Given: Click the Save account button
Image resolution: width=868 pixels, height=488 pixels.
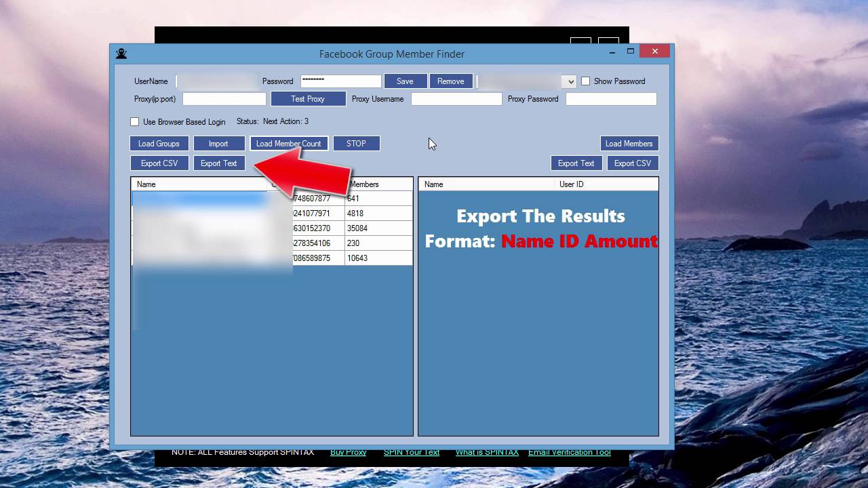Looking at the screenshot, I should pyautogui.click(x=406, y=81).
